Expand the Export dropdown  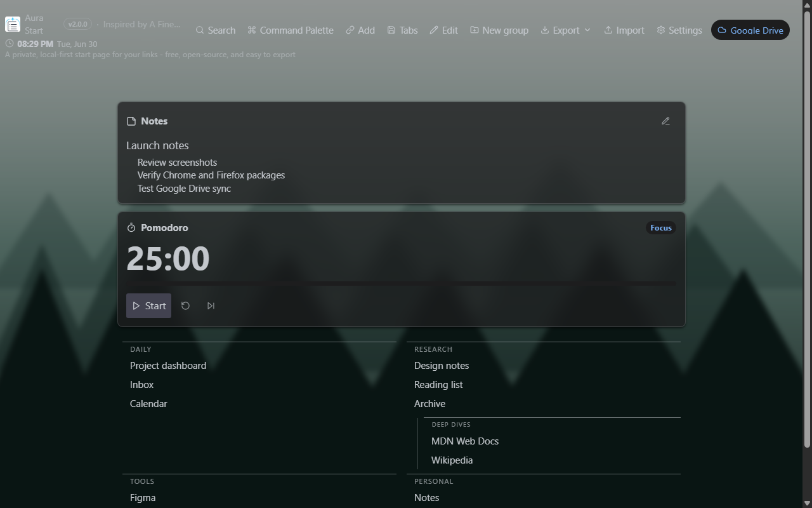pos(566,30)
